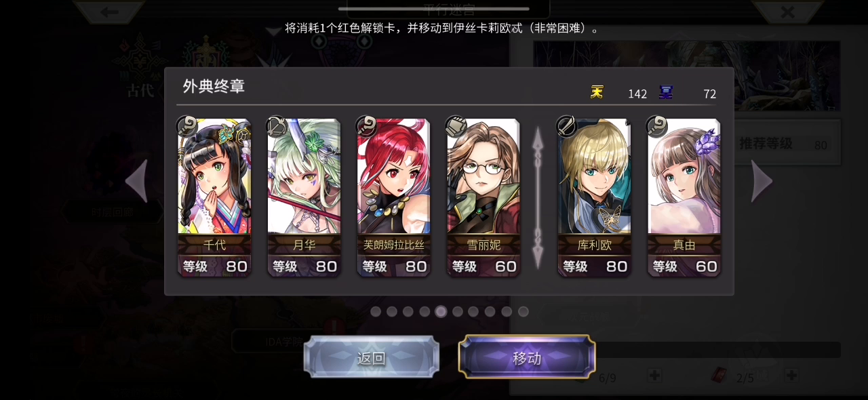Click the bow weapon icon on 月华's card

pyautogui.click(x=277, y=126)
